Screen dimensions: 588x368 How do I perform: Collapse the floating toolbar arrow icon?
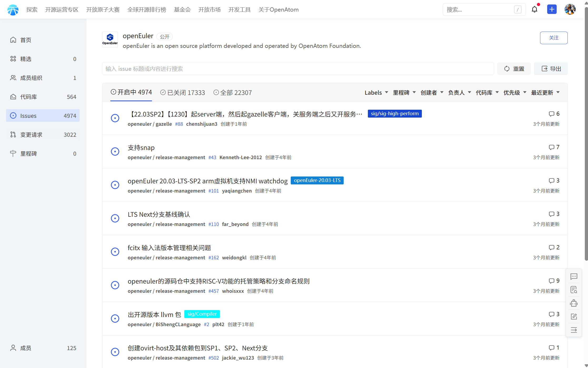point(574,330)
